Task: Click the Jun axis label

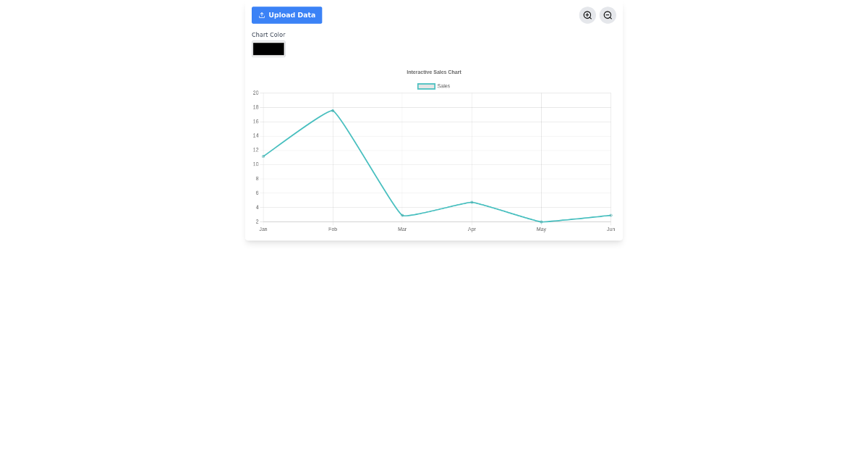Action: point(610,229)
